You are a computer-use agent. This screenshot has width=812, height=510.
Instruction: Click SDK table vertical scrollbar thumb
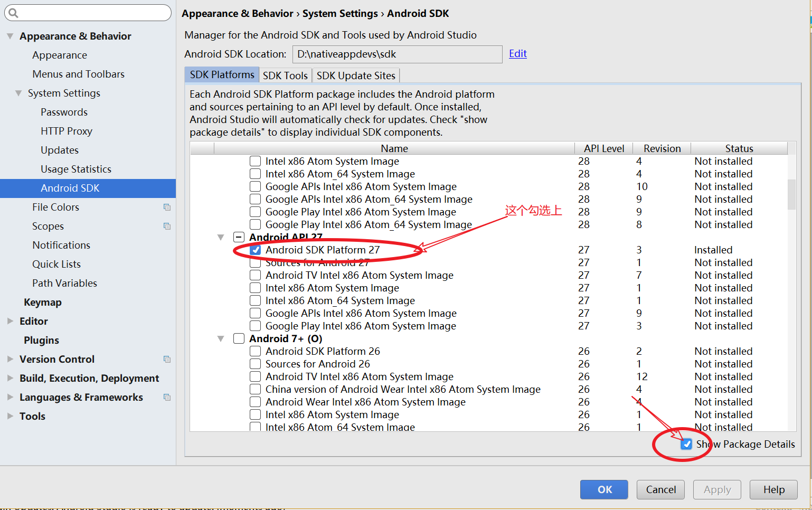[791, 194]
